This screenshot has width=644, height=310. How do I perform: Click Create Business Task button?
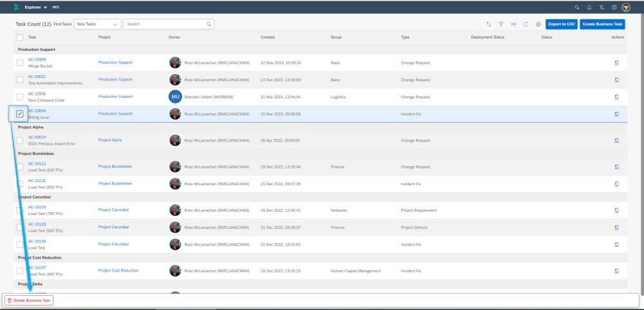602,24
